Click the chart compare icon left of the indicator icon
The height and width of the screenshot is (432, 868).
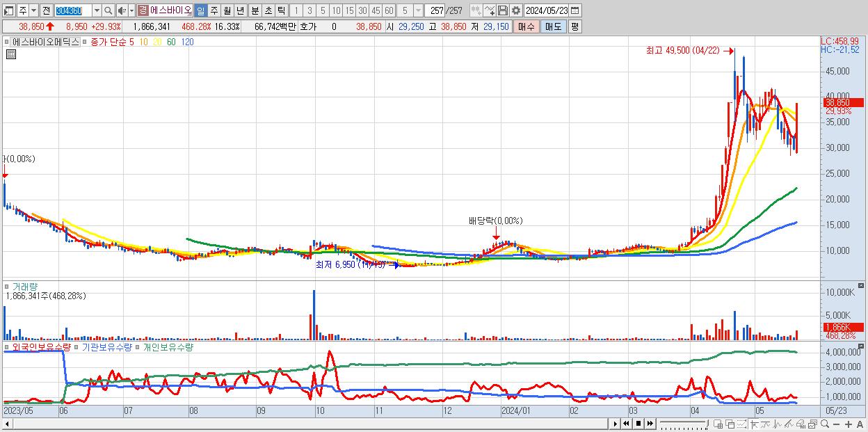click(x=476, y=10)
